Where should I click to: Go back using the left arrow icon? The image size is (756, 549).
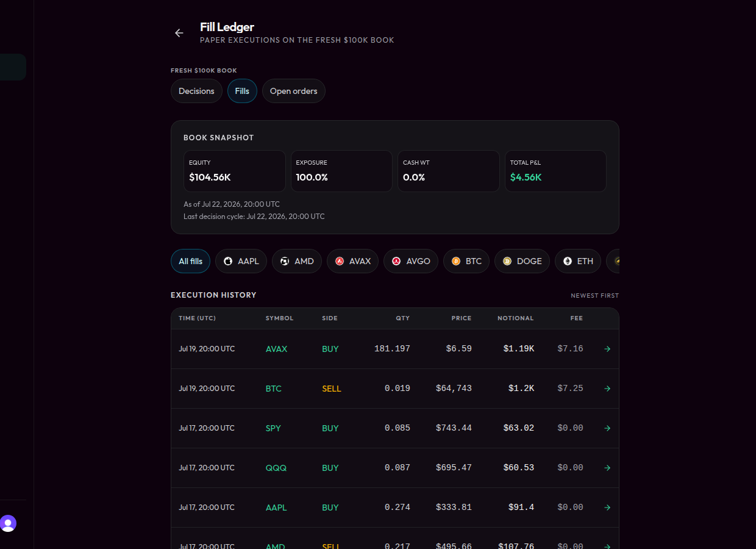179,33
